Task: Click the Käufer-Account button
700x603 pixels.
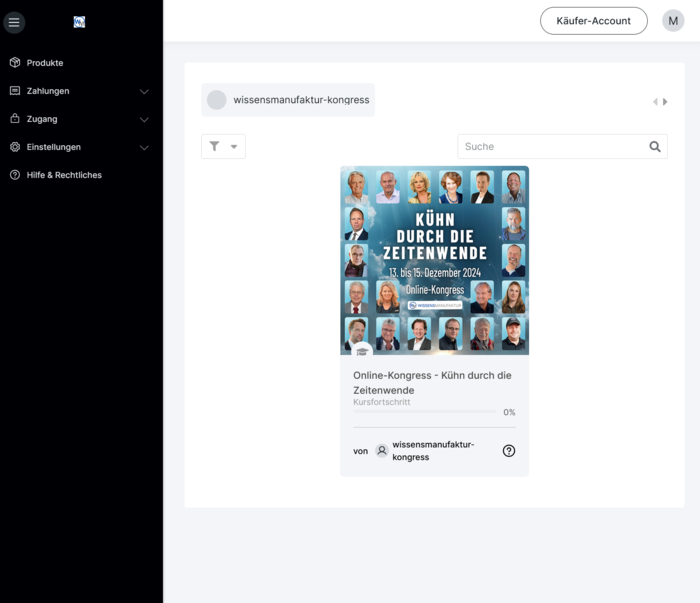Action: (x=594, y=21)
